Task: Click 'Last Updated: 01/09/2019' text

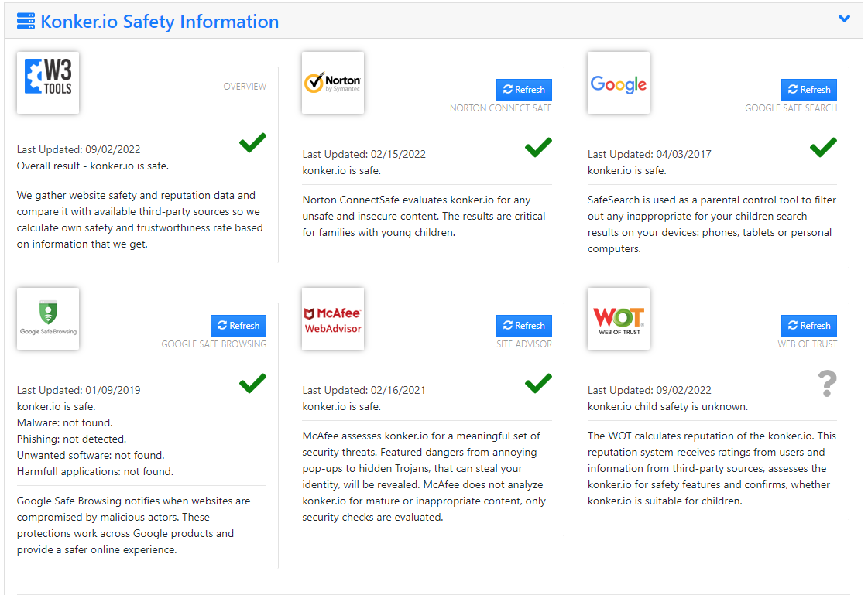Action: click(x=79, y=391)
